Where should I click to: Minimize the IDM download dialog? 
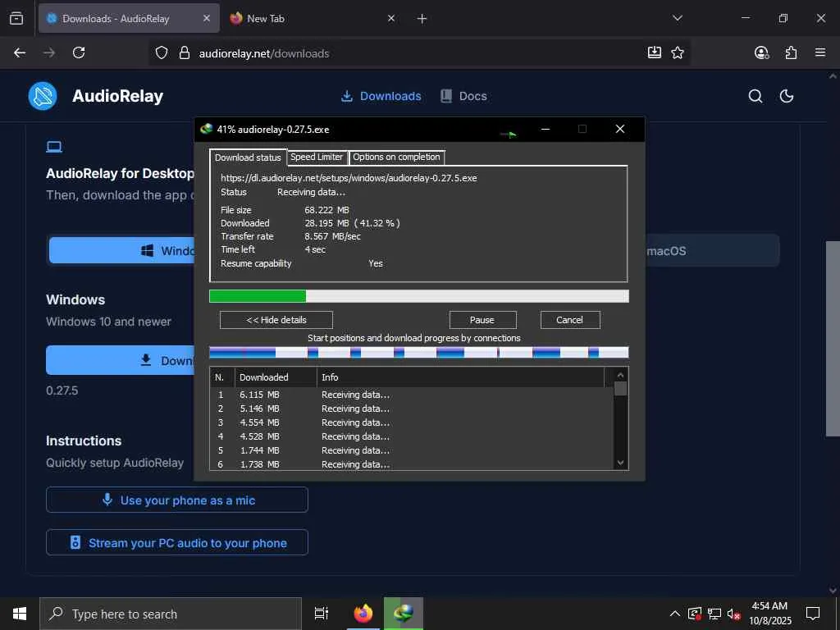click(x=546, y=129)
